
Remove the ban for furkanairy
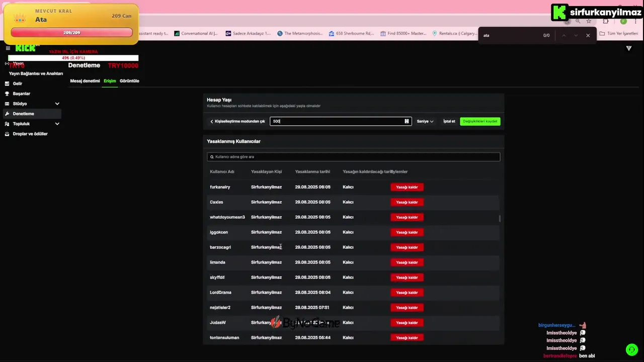(x=407, y=187)
